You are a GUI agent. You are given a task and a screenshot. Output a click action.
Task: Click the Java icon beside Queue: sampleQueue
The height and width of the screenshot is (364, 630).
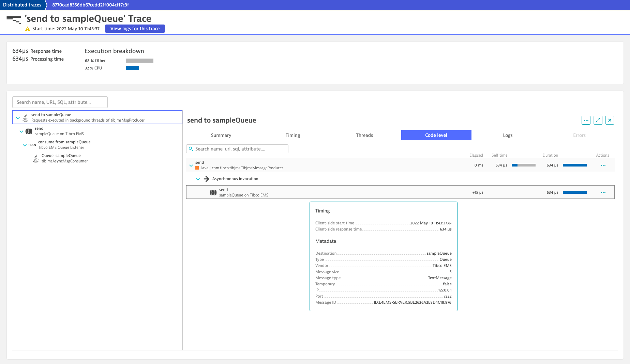point(36,158)
